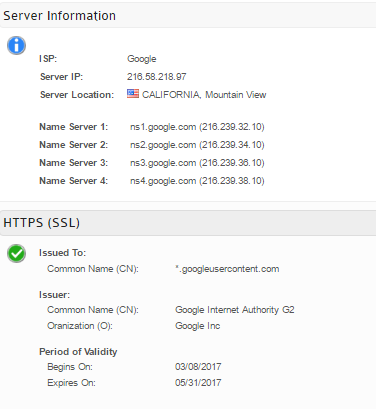
Task: Click the Begins On date 03/08/2017
Action: click(198, 367)
